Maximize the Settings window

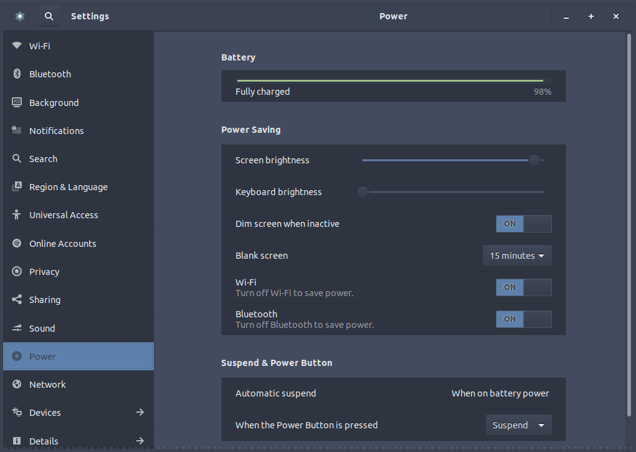pos(591,16)
